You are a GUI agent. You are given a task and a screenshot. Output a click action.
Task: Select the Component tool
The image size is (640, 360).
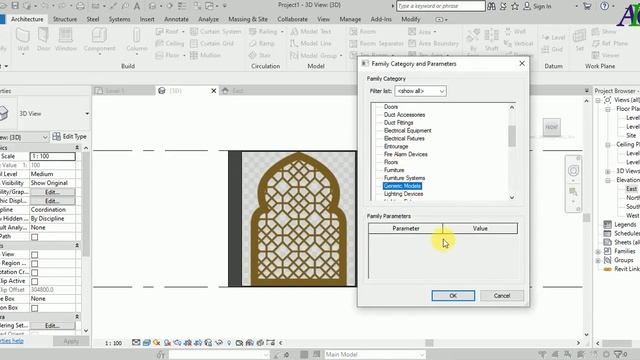click(99, 40)
